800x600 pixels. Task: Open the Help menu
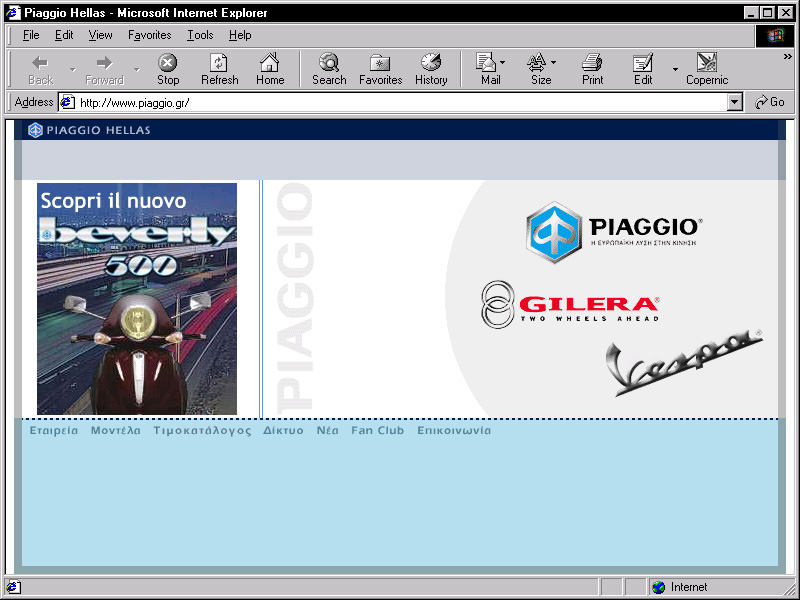(240, 35)
